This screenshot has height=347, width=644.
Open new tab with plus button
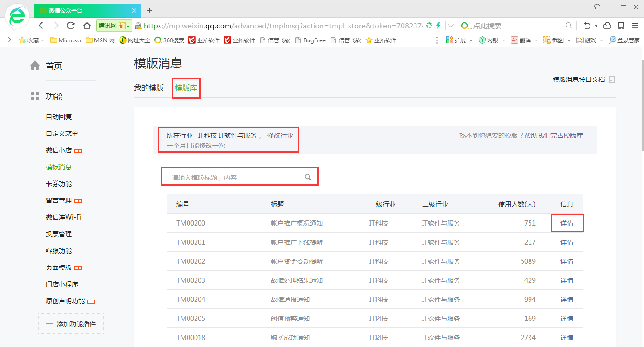(149, 10)
